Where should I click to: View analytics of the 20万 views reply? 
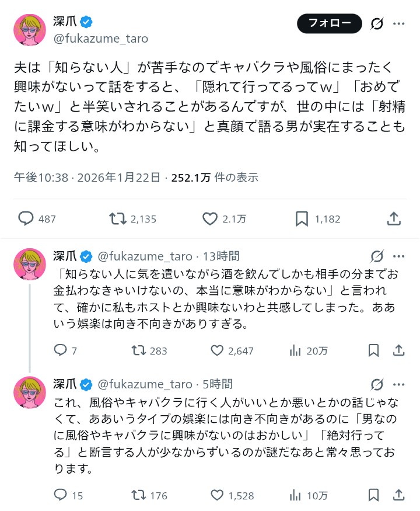[x=295, y=350]
